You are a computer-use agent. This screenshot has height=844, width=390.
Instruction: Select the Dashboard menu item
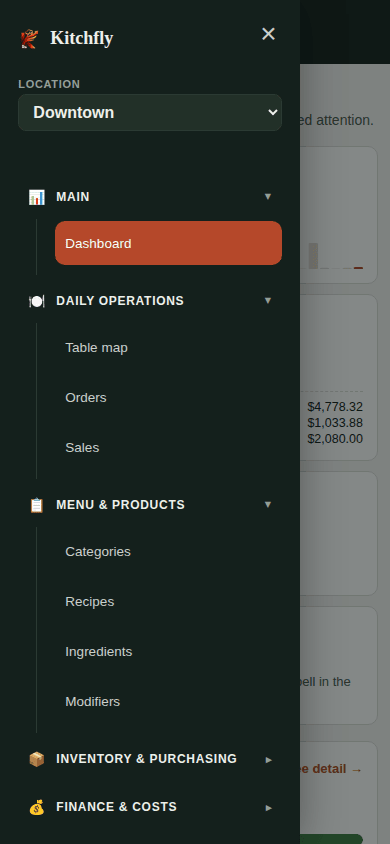pyautogui.click(x=168, y=243)
